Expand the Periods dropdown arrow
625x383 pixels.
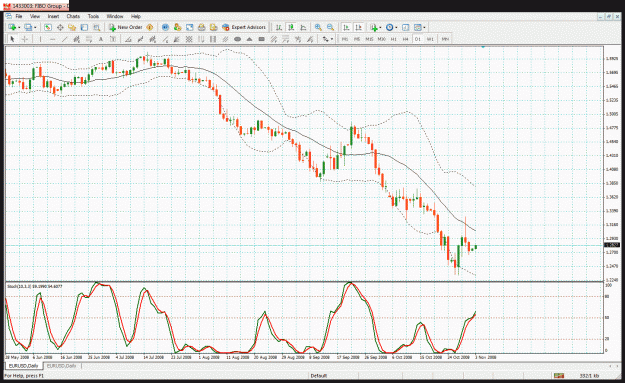click(x=396, y=27)
